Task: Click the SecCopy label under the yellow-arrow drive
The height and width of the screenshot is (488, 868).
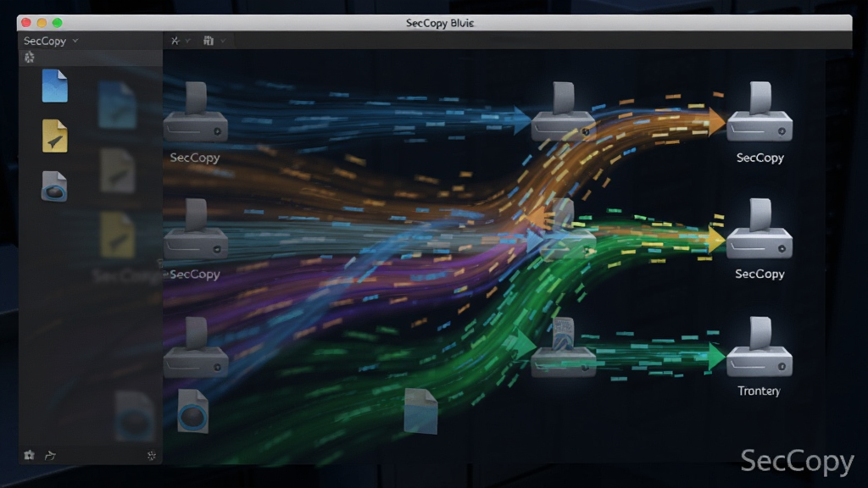Action: (x=759, y=274)
